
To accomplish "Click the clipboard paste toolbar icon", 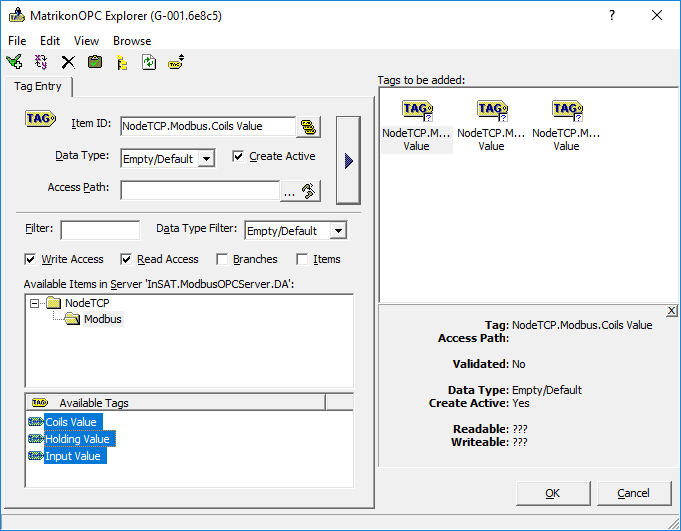I will tap(95, 62).
